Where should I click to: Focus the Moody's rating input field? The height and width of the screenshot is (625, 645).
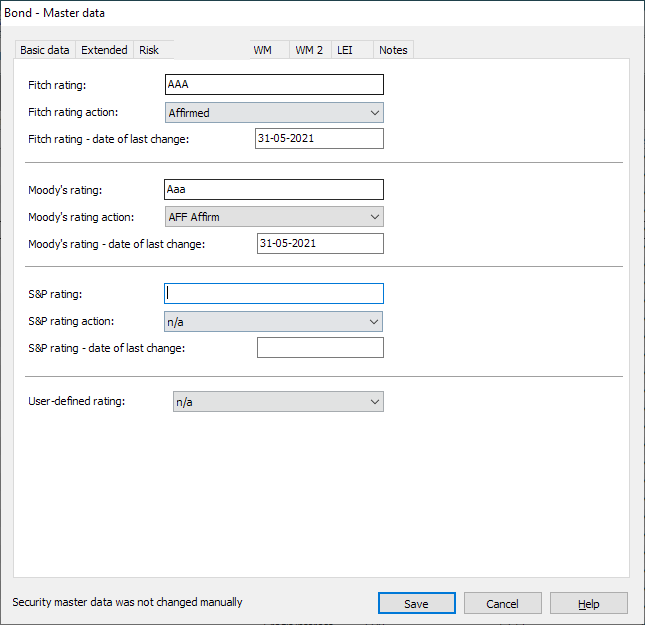[x=273, y=189]
